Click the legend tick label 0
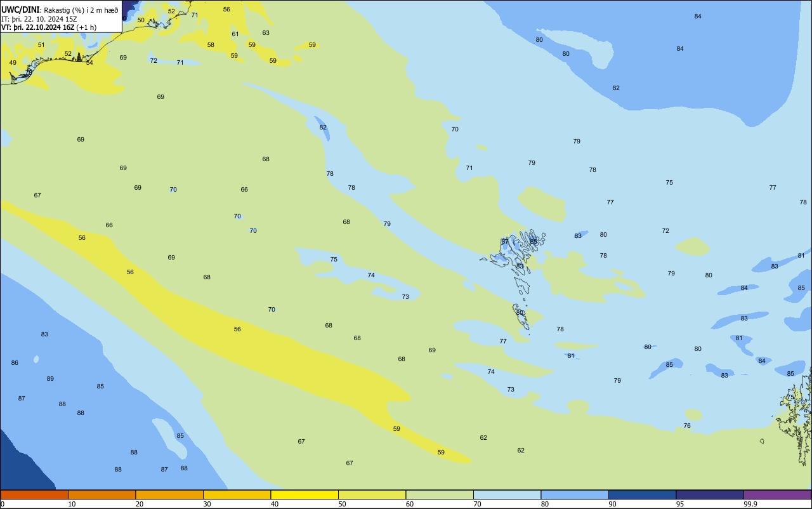Image resolution: width=812 pixels, height=509 pixels. [x=3, y=504]
